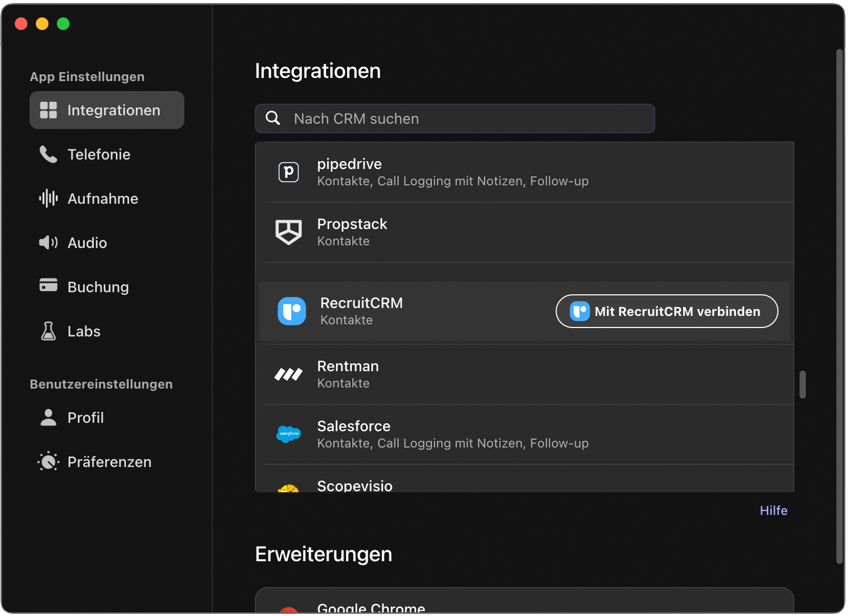848x616 pixels.
Task: Show the Labs settings page
Action: pyautogui.click(x=107, y=331)
